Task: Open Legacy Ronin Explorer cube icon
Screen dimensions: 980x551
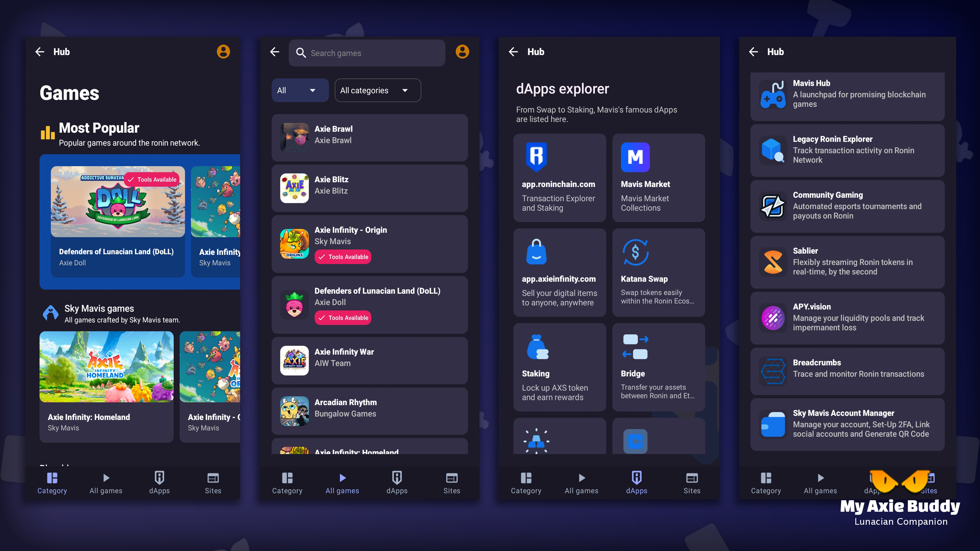Action: coord(773,150)
